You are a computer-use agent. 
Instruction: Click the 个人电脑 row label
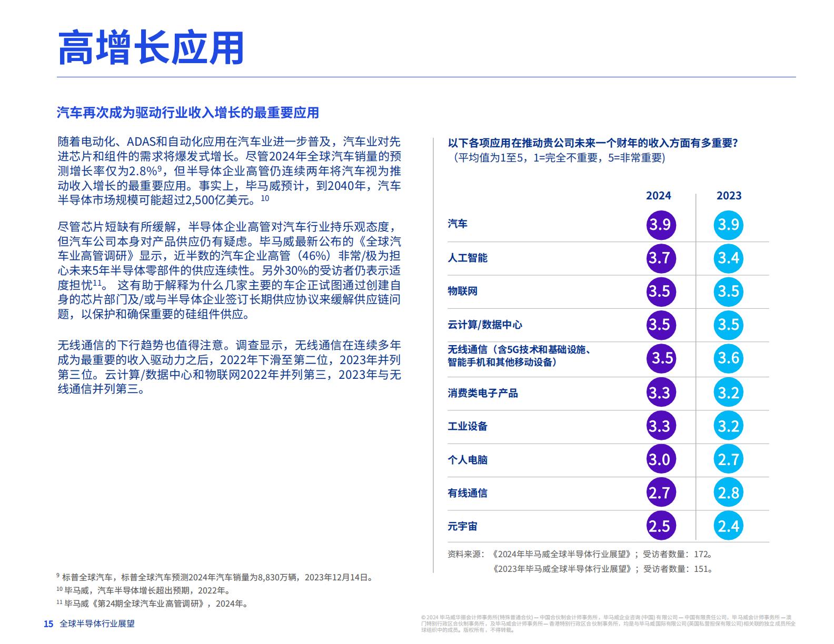[x=468, y=460]
